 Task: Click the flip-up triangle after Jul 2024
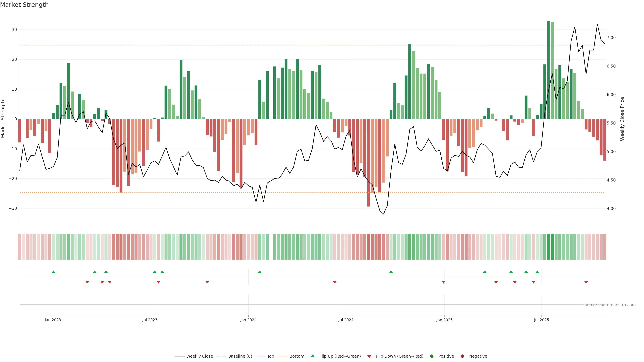coord(391,272)
